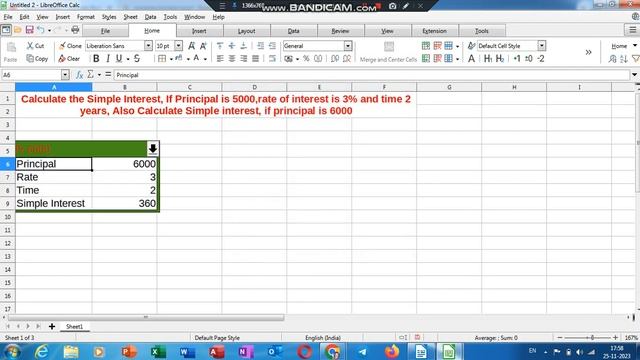Apply Heading 2 style
640x360 pixels.
500,59
